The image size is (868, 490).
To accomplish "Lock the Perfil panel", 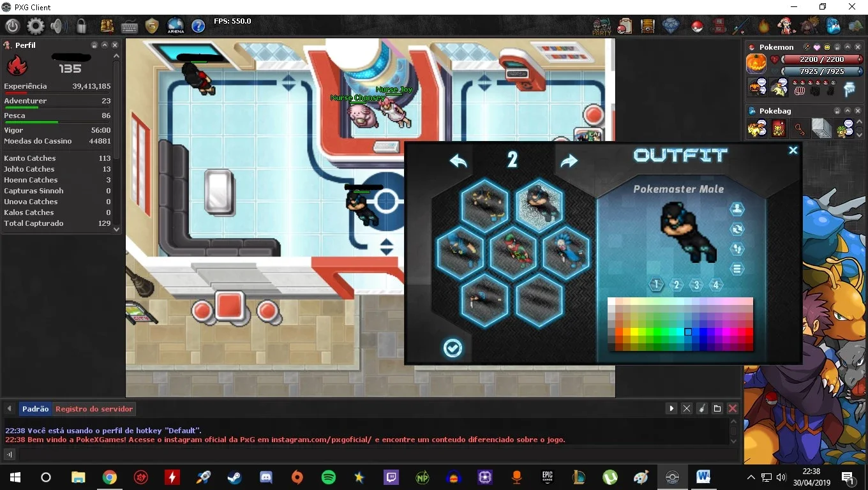I will 94,45.
